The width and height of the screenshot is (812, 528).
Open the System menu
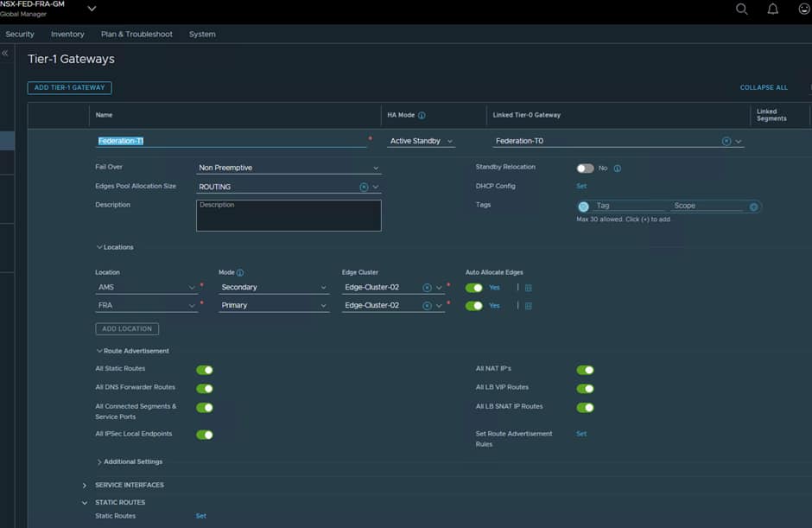202,35
